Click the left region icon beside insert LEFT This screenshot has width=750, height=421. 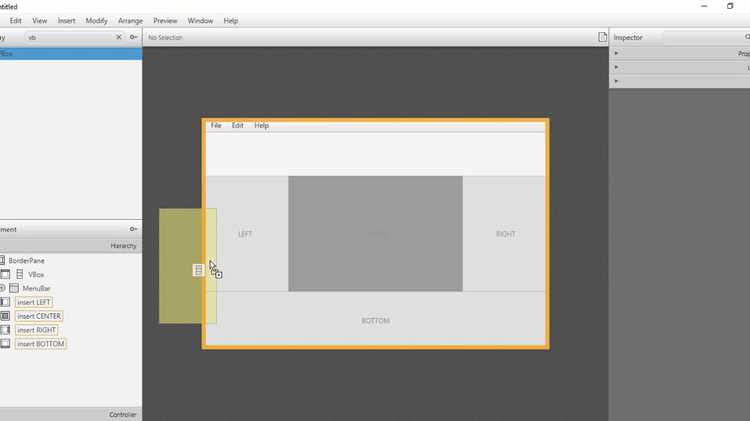point(5,302)
